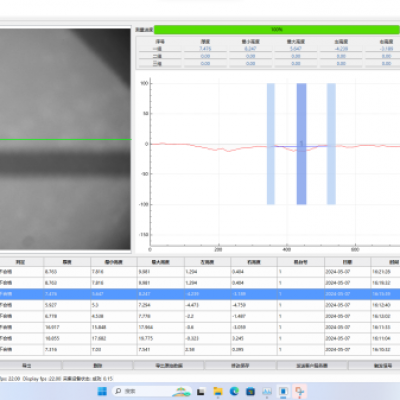Click the dark blue center band on chart
The height and width of the screenshot is (400, 400).
[301, 144]
